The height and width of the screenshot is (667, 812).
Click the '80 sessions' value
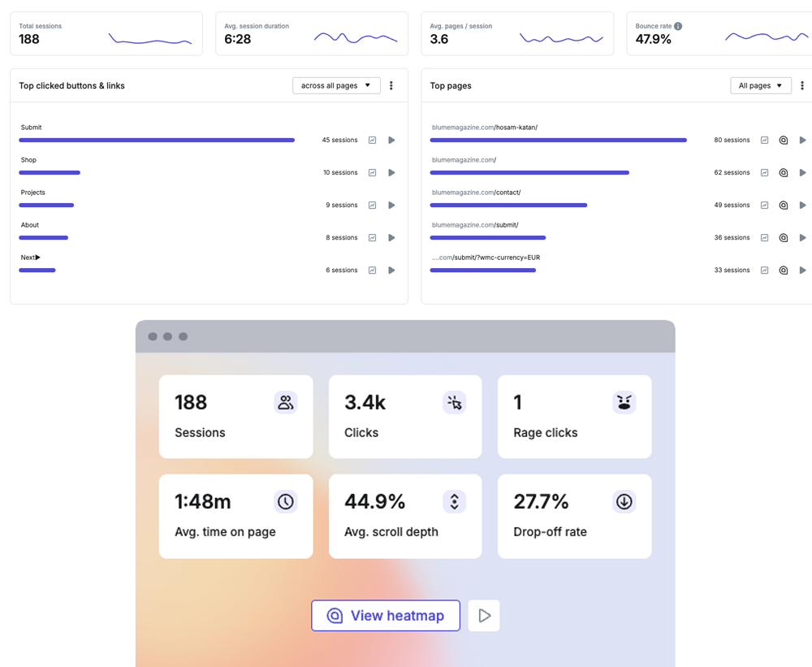pos(732,140)
